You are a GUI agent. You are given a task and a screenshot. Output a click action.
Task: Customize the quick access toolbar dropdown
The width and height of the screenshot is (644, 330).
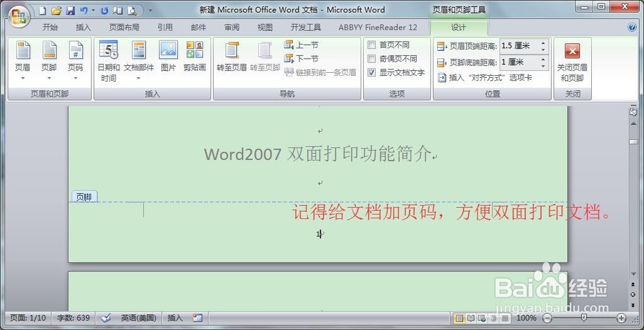coord(150,10)
